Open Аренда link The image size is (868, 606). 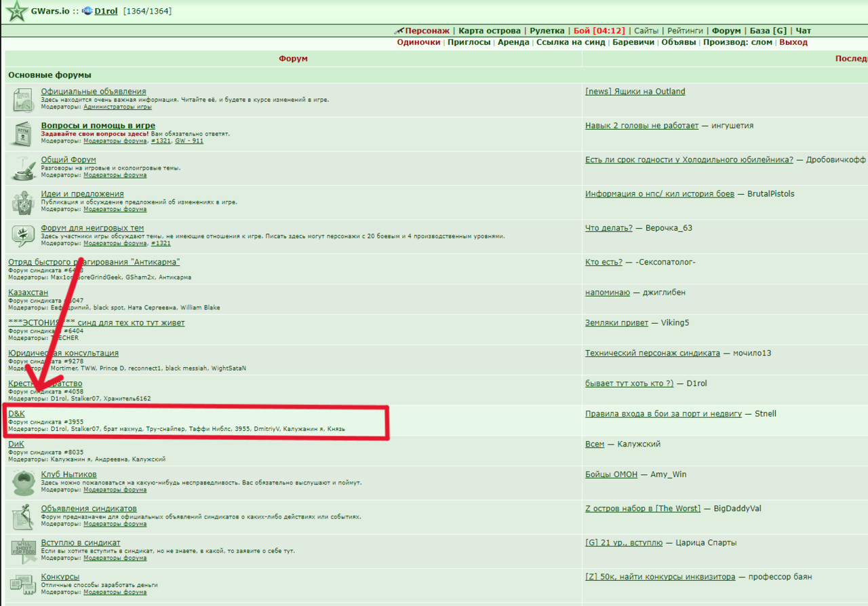513,42
